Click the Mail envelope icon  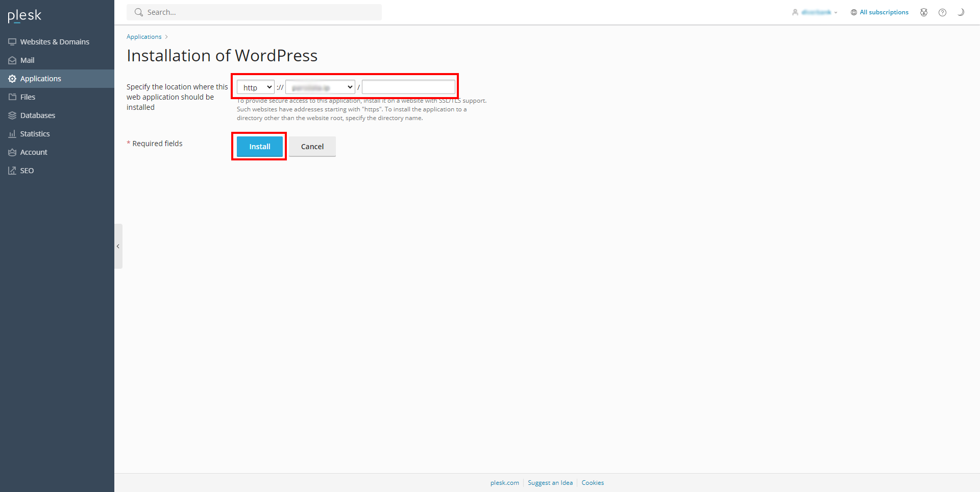click(x=12, y=60)
